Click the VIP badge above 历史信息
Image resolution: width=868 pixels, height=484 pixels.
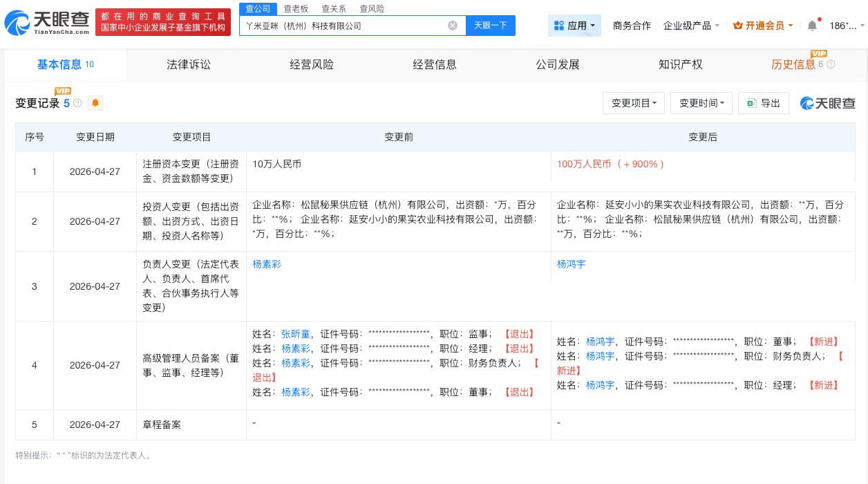(819, 53)
